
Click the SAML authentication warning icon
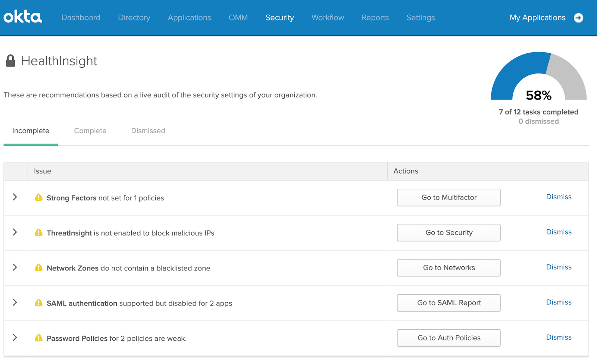click(x=38, y=303)
